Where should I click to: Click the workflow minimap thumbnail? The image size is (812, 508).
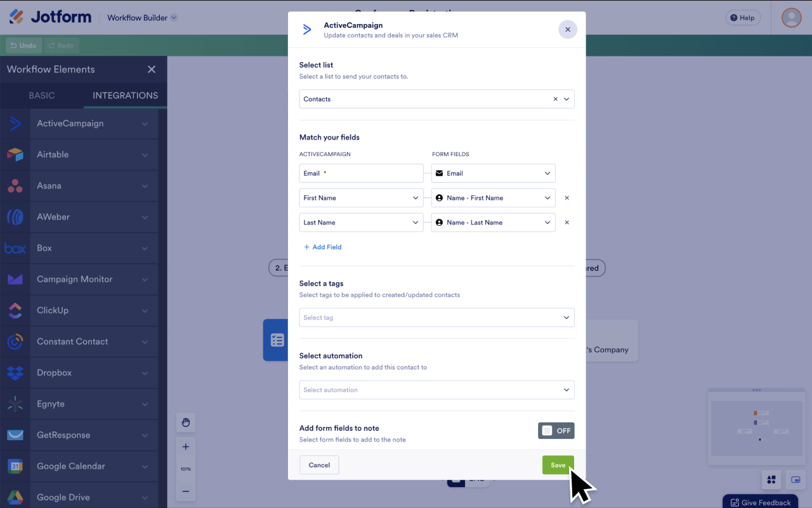click(756, 428)
